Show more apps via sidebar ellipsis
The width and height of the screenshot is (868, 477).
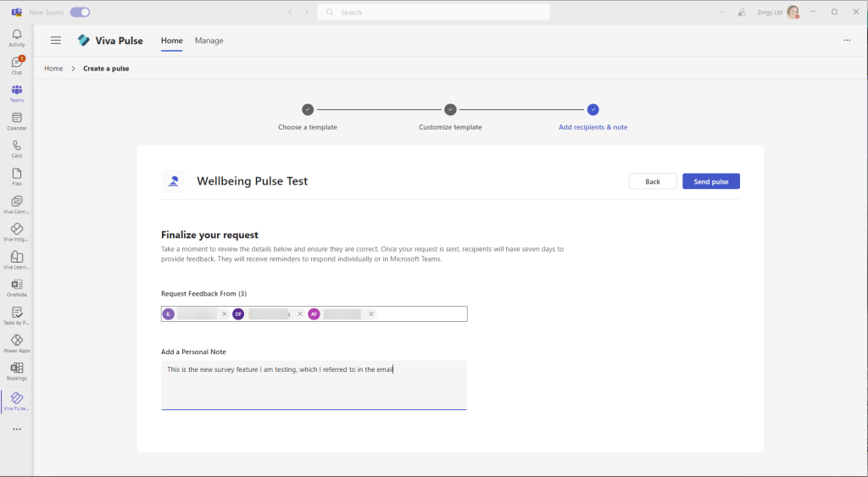17,430
